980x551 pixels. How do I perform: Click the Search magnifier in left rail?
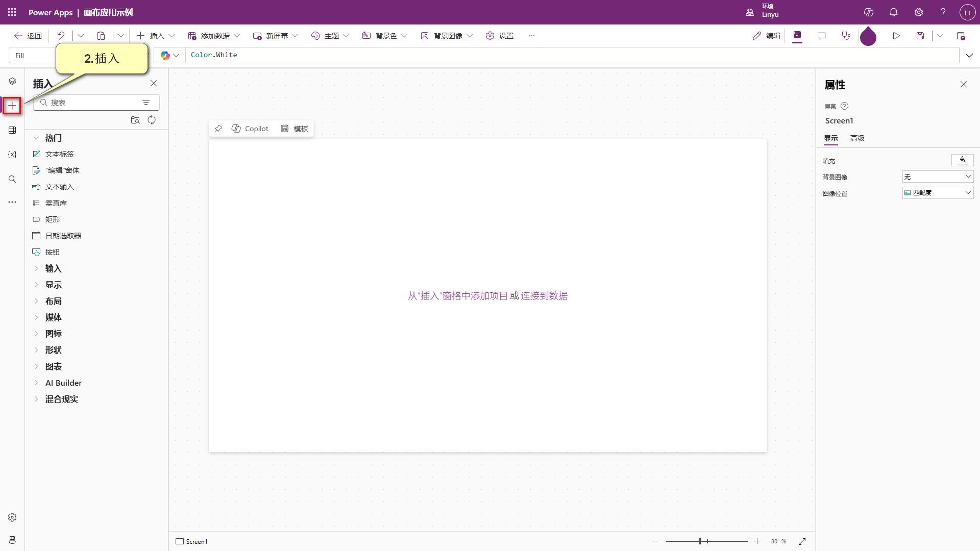coord(12,179)
